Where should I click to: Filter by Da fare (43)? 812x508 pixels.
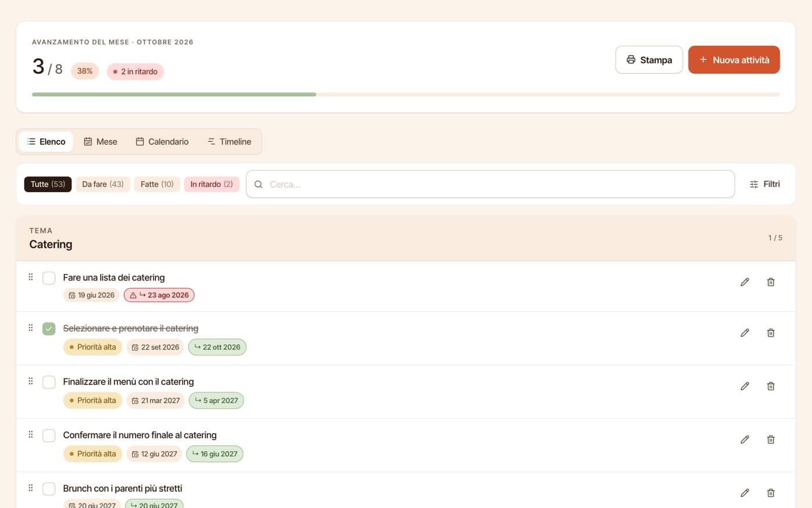pos(103,184)
